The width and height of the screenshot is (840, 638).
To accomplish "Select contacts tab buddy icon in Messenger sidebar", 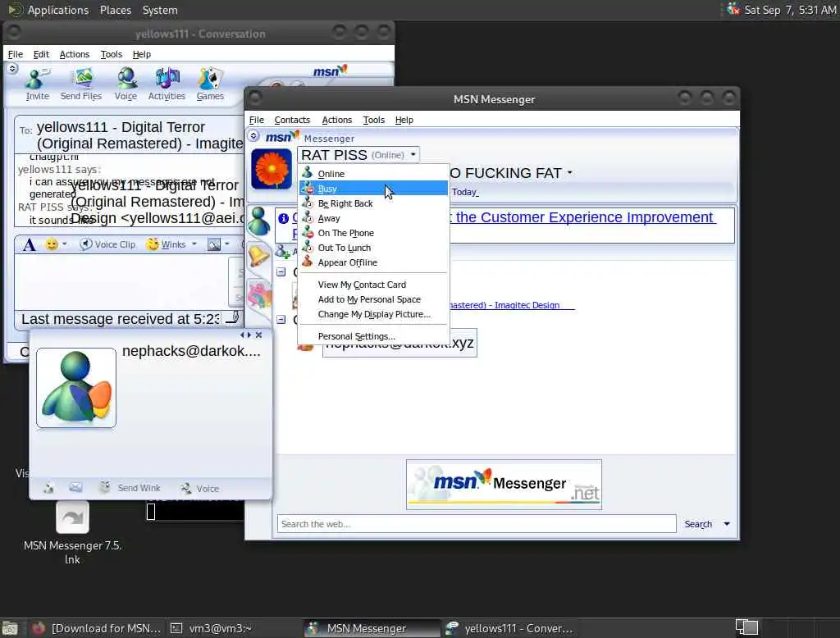I will tap(258, 221).
